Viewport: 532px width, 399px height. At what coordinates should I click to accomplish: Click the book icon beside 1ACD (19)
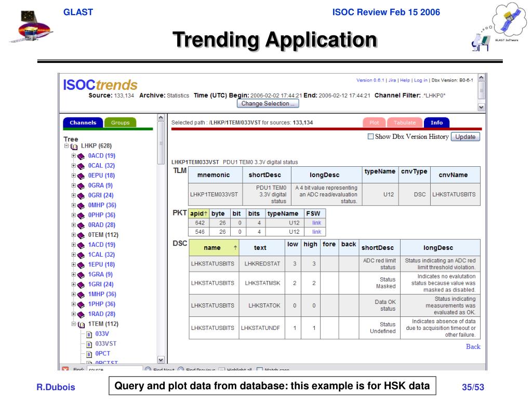tap(81, 245)
